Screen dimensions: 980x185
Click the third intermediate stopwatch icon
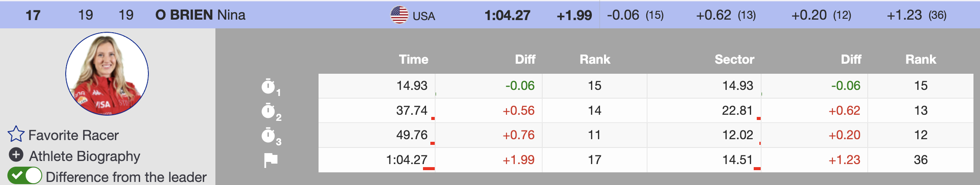268,136
